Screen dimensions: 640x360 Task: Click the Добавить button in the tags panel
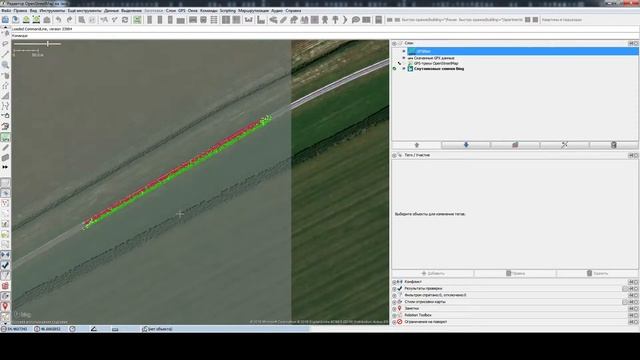pos(433,273)
